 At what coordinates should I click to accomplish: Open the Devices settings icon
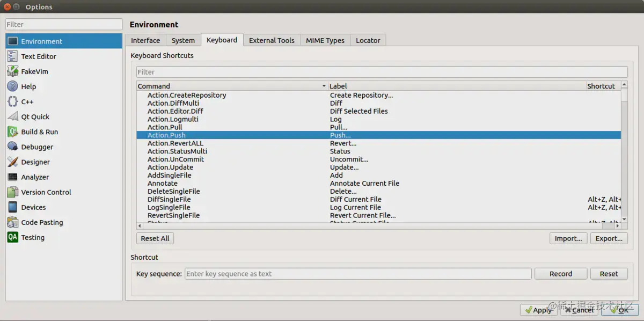13,207
